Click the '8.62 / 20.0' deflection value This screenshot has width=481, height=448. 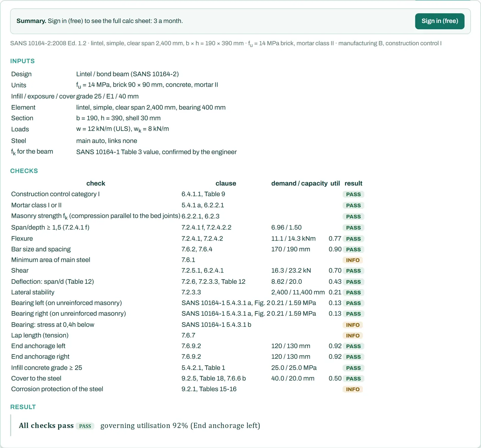(287, 281)
